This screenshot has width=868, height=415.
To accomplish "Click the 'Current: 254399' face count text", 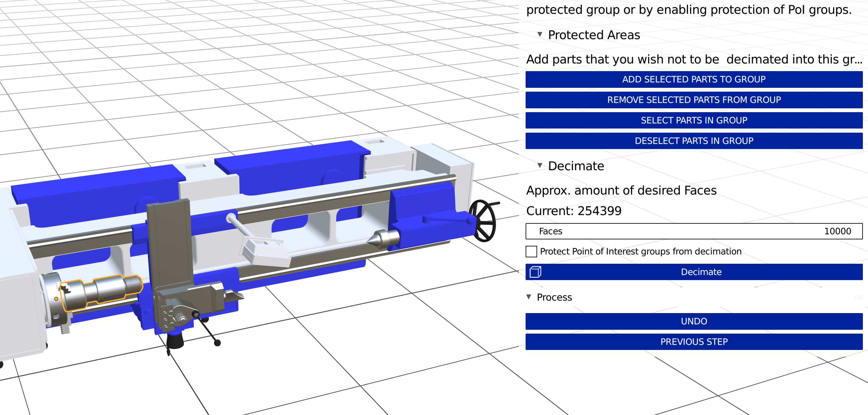I will [x=574, y=211].
